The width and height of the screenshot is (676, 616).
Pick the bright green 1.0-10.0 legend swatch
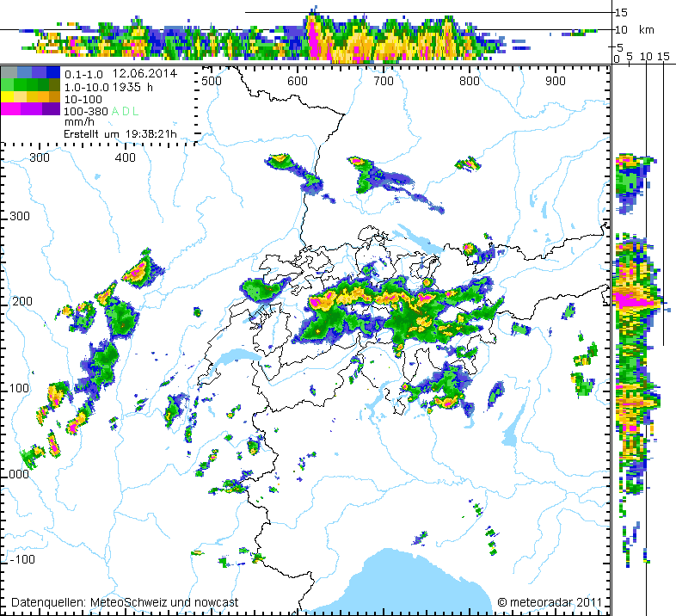coord(7,84)
